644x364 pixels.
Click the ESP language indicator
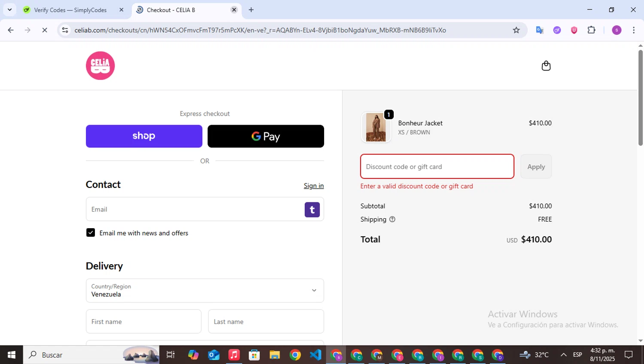(577, 355)
